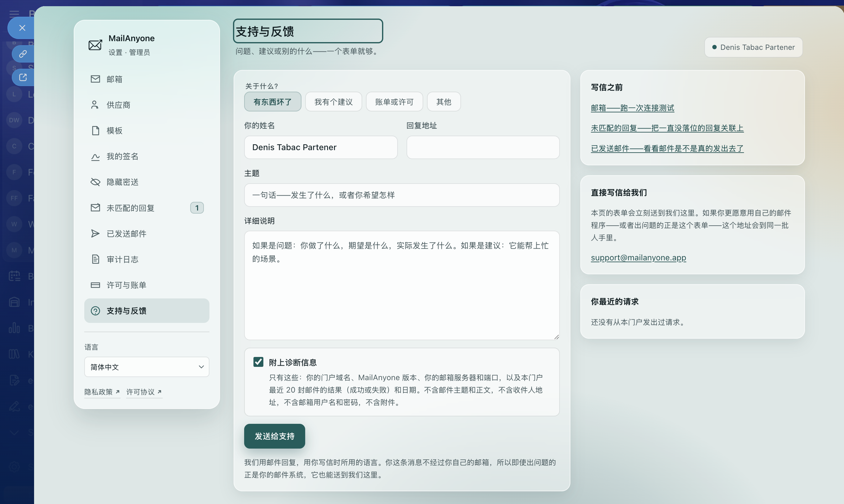Click the 详细说明 text area

click(x=402, y=285)
